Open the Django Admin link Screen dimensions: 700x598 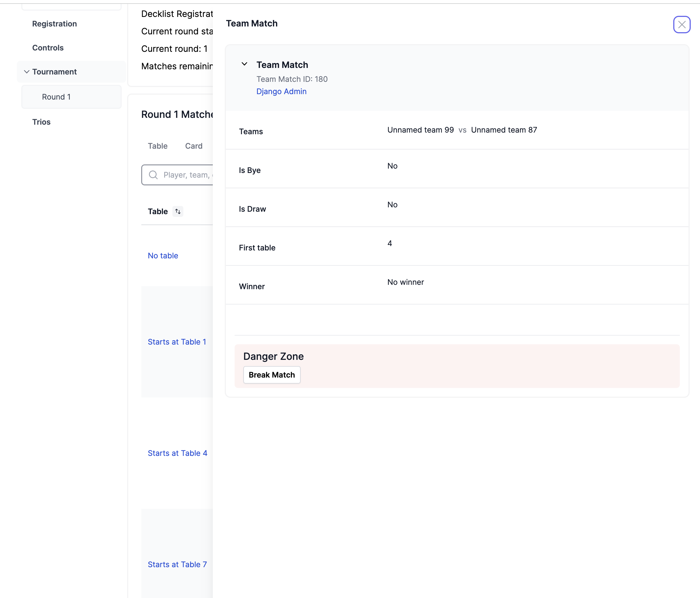pos(281,92)
